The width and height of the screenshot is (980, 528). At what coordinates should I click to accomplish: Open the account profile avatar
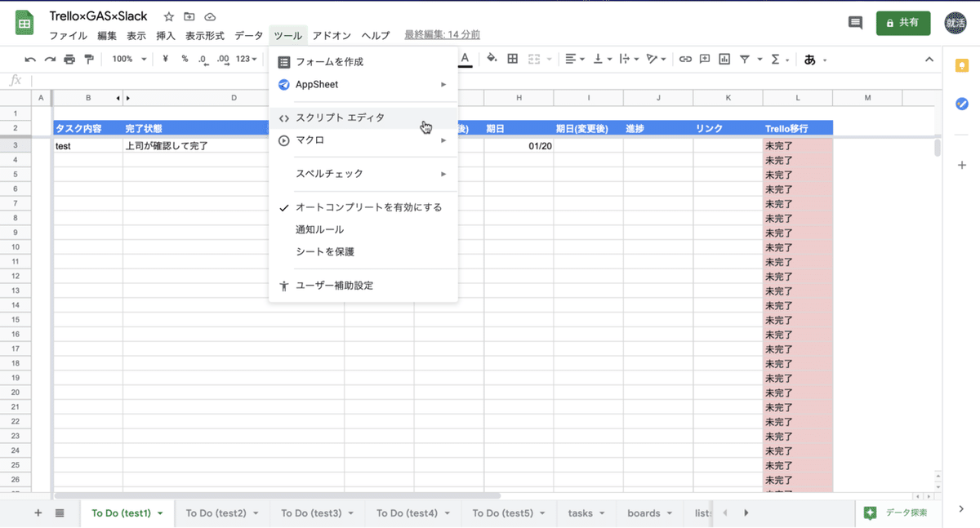pos(956,23)
